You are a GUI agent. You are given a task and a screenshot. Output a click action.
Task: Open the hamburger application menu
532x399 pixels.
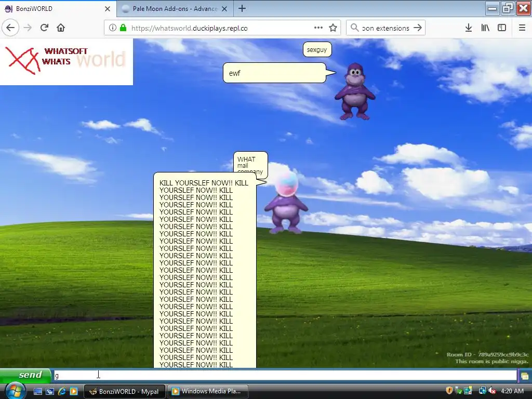tap(522, 28)
